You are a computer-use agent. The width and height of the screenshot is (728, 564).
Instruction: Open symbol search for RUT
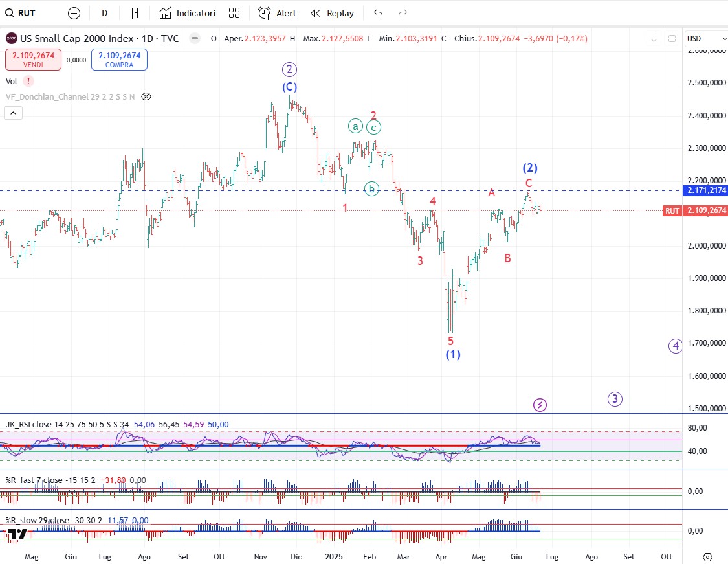tap(21, 13)
